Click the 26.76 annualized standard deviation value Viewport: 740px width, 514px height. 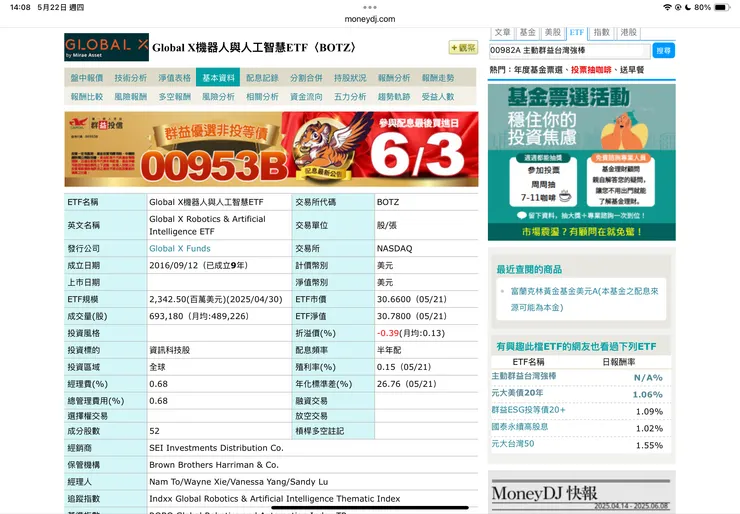click(x=406, y=384)
